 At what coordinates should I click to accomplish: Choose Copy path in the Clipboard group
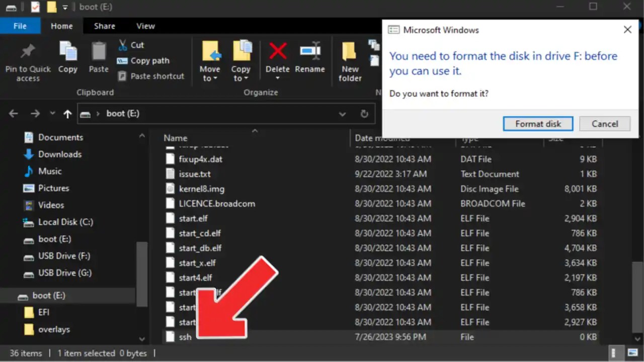pos(143,60)
